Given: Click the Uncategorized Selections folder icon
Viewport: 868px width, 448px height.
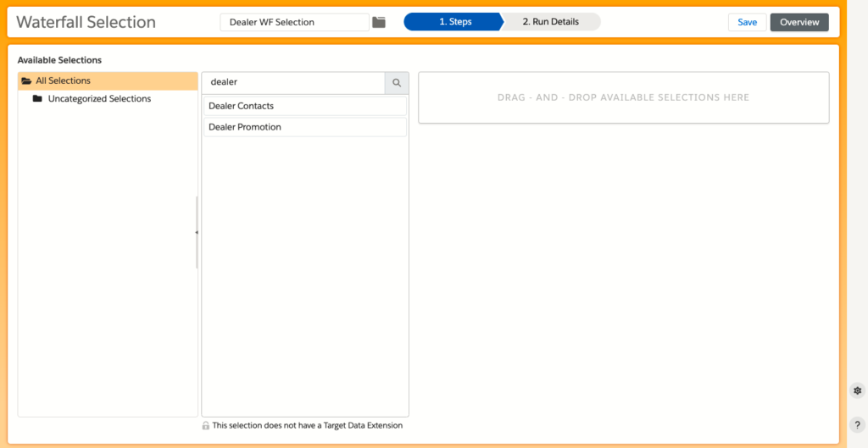Looking at the screenshot, I should coord(37,99).
